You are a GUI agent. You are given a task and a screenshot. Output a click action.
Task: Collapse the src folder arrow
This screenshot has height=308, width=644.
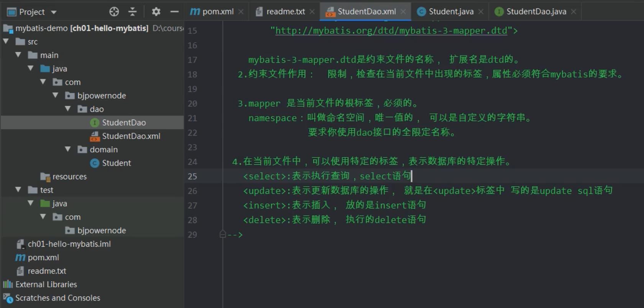[x=6, y=41]
